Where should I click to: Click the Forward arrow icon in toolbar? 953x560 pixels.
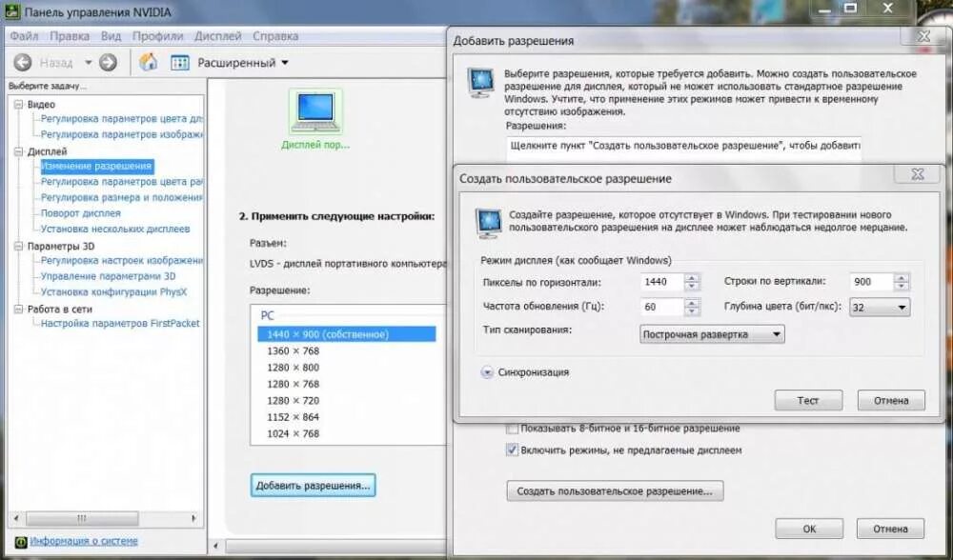coord(108,63)
